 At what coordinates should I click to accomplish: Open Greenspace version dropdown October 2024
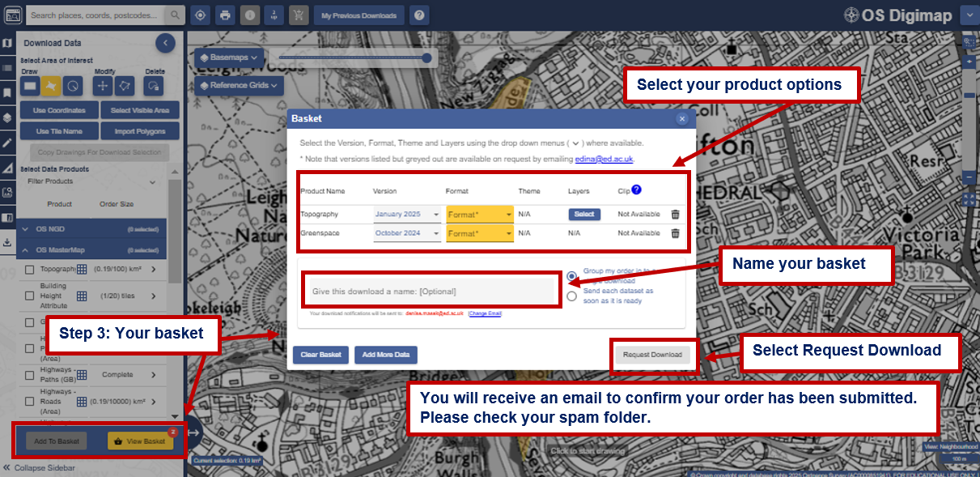click(407, 233)
